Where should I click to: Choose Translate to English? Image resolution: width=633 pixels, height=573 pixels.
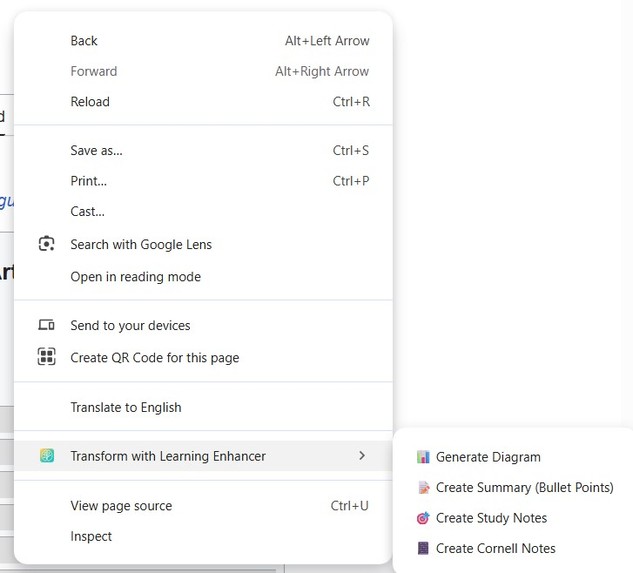203,407
